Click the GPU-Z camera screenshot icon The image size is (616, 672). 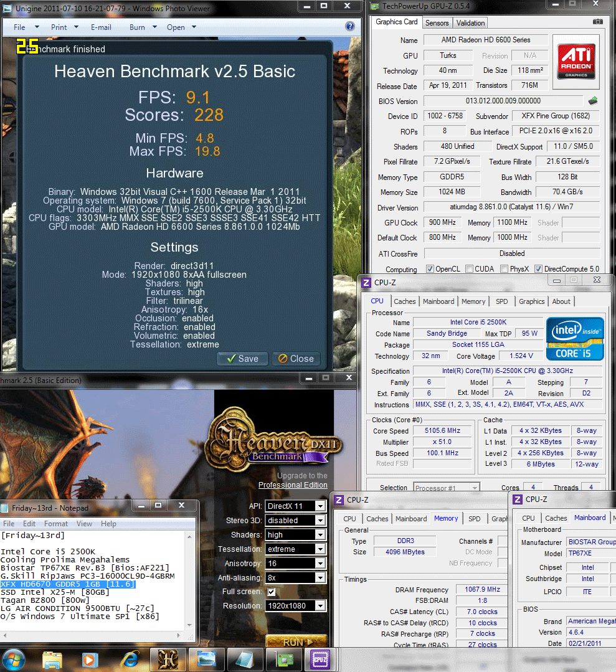coord(597,22)
